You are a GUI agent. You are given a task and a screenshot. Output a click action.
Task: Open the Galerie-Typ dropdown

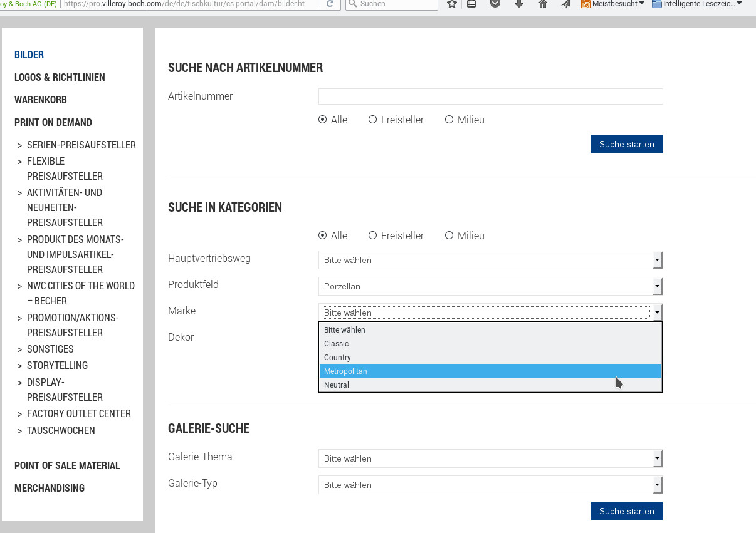click(x=490, y=485)
